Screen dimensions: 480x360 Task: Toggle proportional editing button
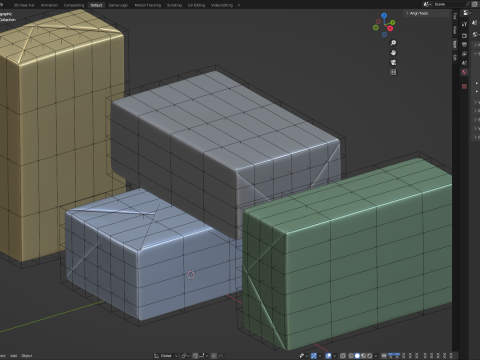pos(214,356)
